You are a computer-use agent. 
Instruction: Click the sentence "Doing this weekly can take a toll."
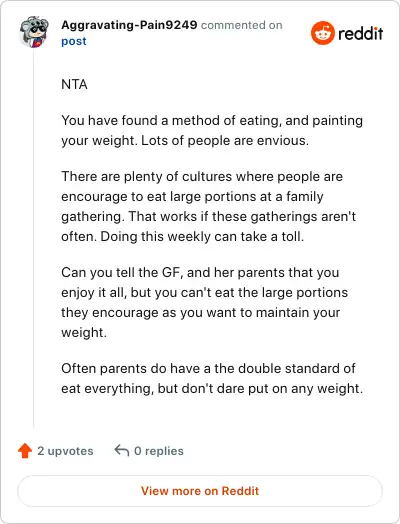pyautogui.click(x=202, y=237)
